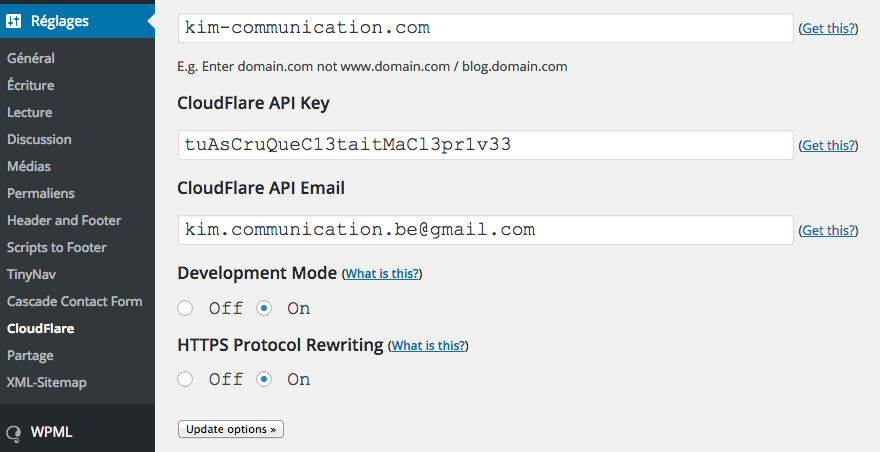
Task: Click the Update options button
Action: click(x=231, y=429)
